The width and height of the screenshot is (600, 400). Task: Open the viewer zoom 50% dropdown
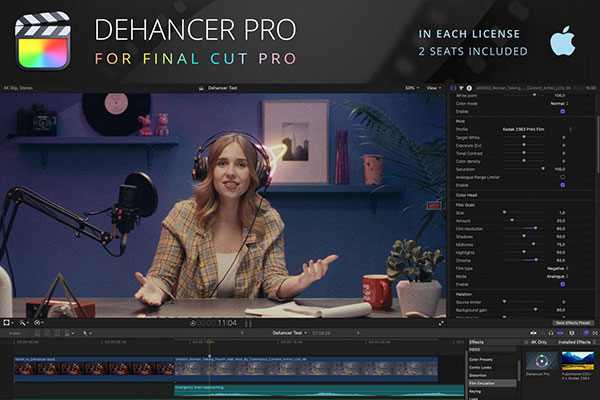tap(412, 88)
